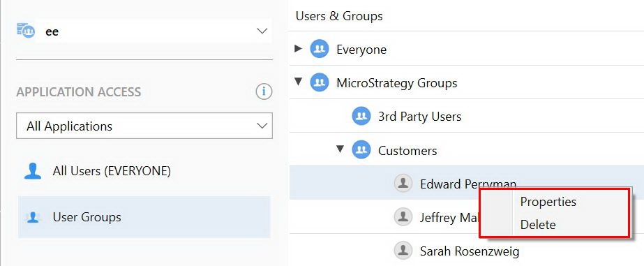Select All Users (EVERYONE) entry

tap(144, 171)
